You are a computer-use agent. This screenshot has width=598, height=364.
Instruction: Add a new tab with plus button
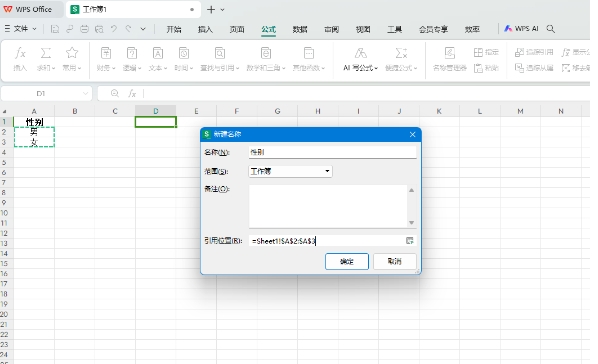211,10
